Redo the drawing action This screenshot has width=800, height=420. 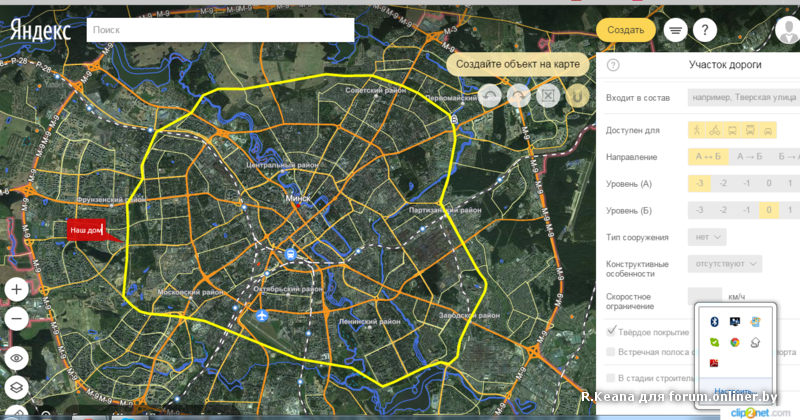pos(518,96)
